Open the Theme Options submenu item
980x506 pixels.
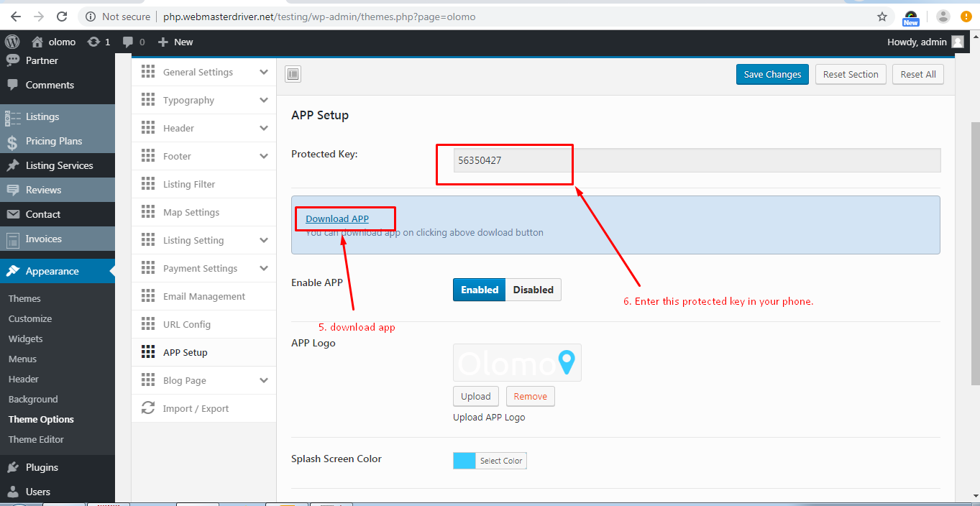pos(41,419)
